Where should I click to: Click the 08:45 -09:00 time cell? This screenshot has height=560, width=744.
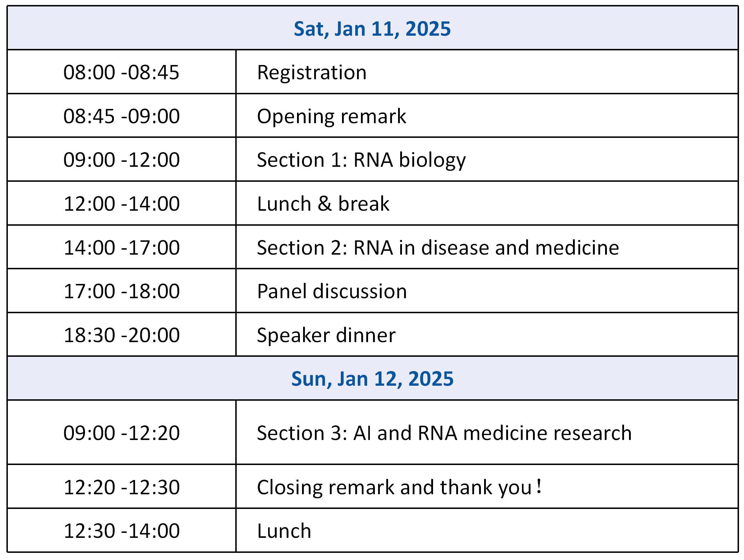coord(121,116)
